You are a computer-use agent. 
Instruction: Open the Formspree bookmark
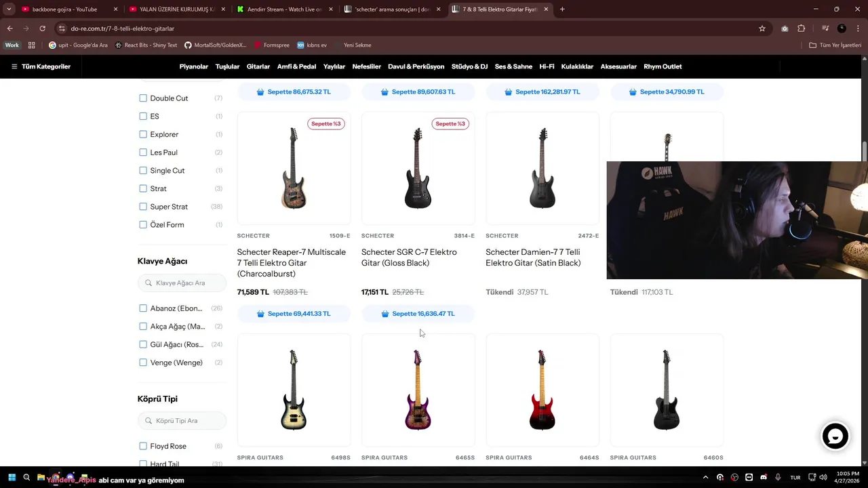pyautogui.click(x=272, y=45)
